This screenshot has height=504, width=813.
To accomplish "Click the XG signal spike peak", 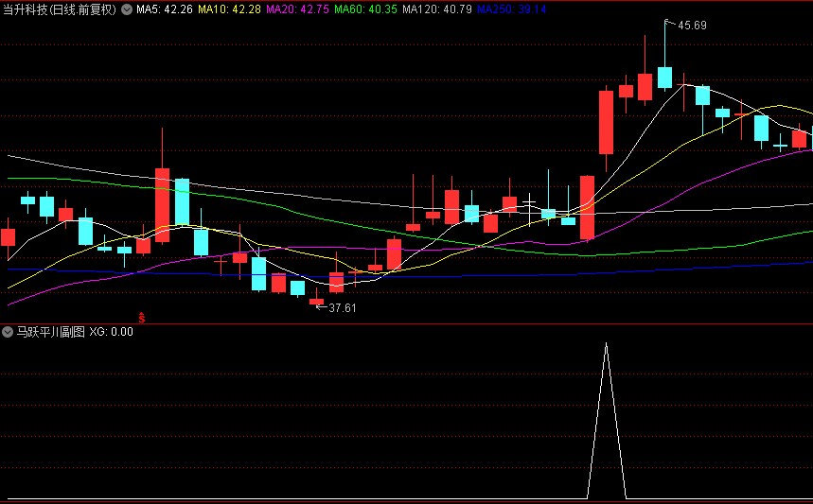I will tap(606, 343).
